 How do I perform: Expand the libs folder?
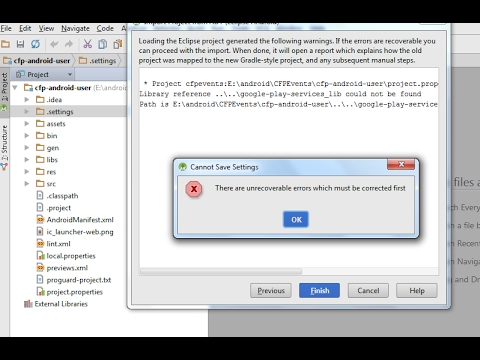point(27,160)
